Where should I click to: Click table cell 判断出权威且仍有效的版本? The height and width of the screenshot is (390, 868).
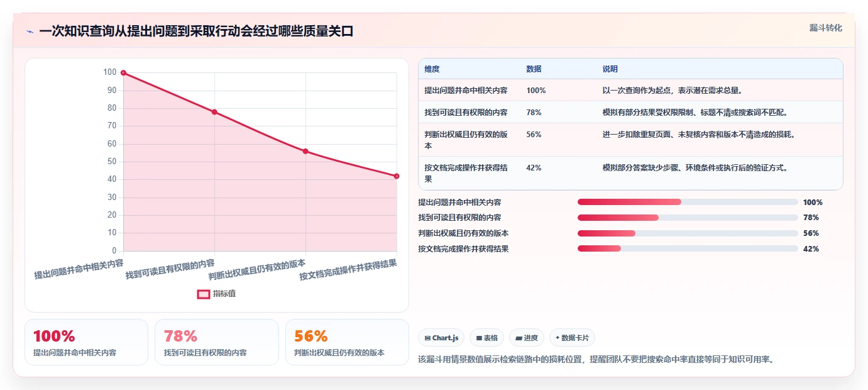tap(468, 140)
